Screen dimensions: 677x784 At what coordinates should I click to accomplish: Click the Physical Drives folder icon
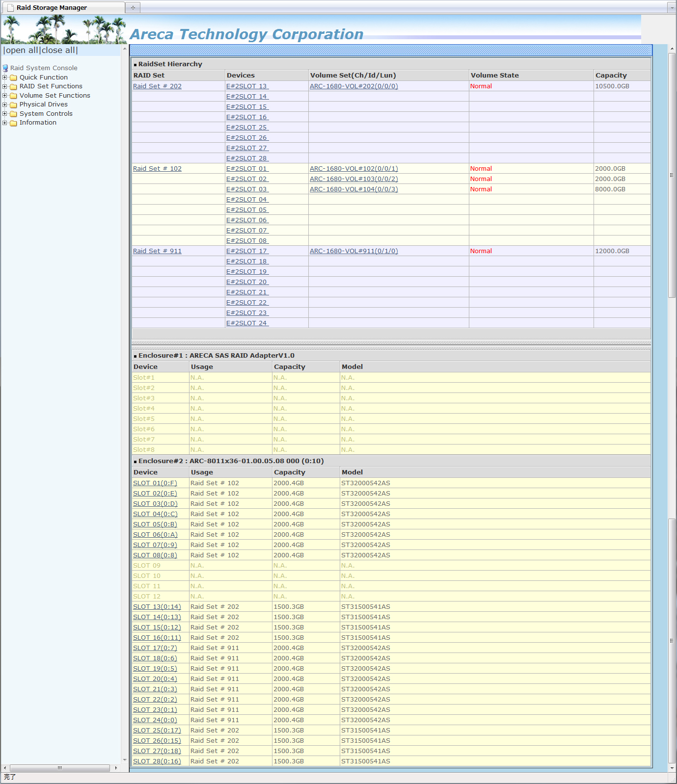click(x=14, y=105)
